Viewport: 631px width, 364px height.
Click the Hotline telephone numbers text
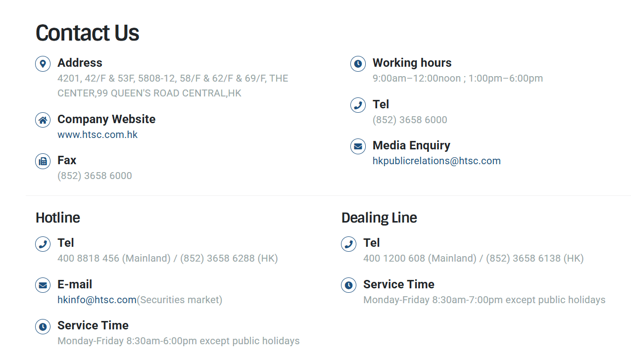[168, 258]
